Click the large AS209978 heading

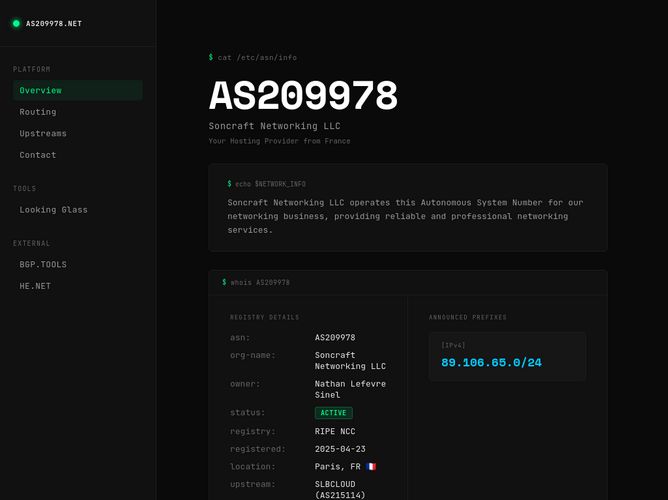(303, 95)
